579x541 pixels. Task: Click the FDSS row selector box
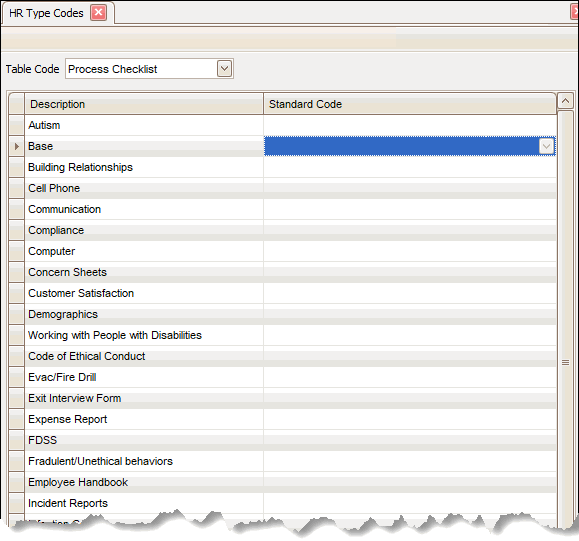coord(17,440)
